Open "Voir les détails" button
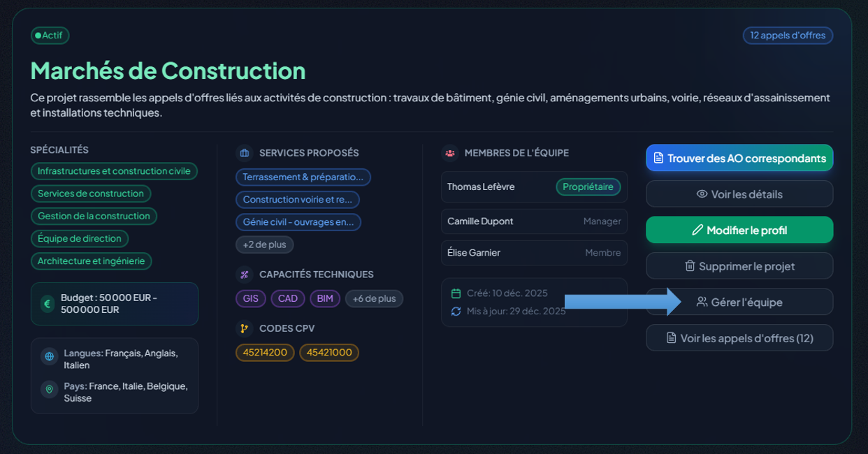Viewport: 868px width, 454px height. (x=739, y=194)
